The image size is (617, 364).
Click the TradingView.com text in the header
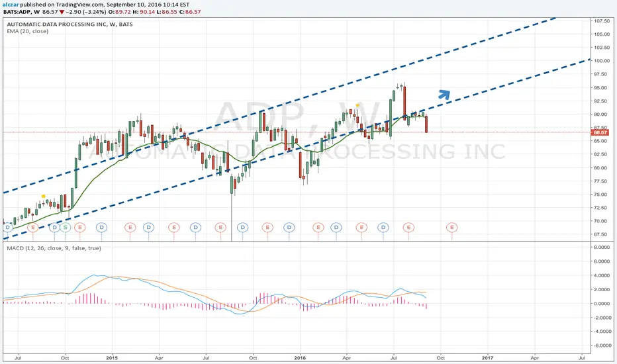(x=80, y=5)
